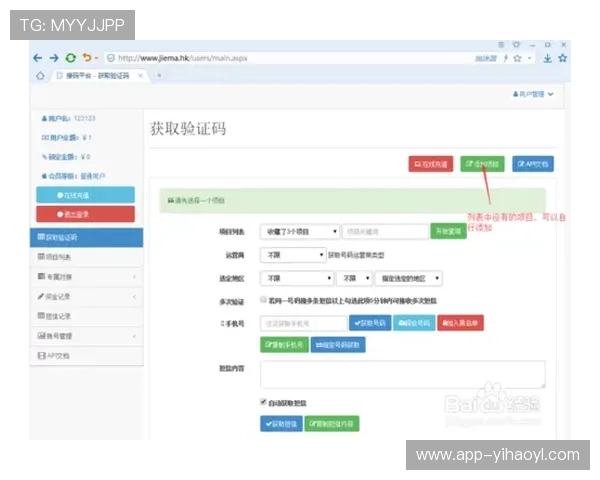Click the blue 指定号码获取 button

[x=338, y=345]
